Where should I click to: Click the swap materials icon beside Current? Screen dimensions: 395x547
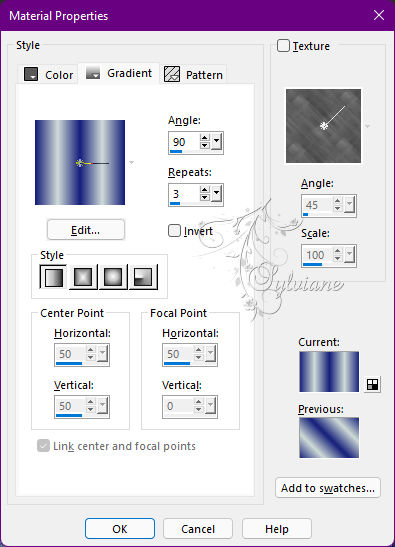point(372,384)
